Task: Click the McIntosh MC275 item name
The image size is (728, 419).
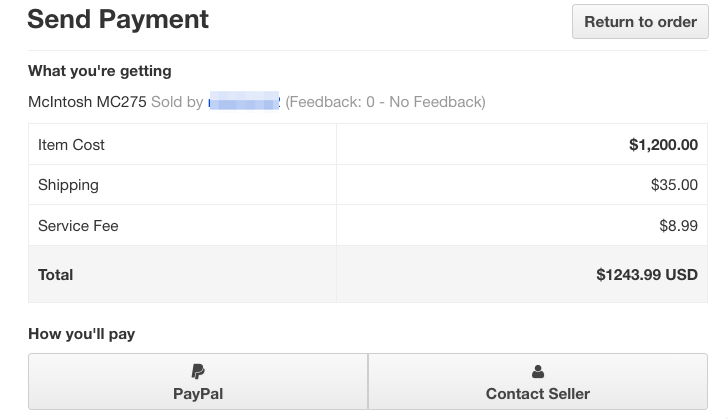Action: click(x=87, y=102)
